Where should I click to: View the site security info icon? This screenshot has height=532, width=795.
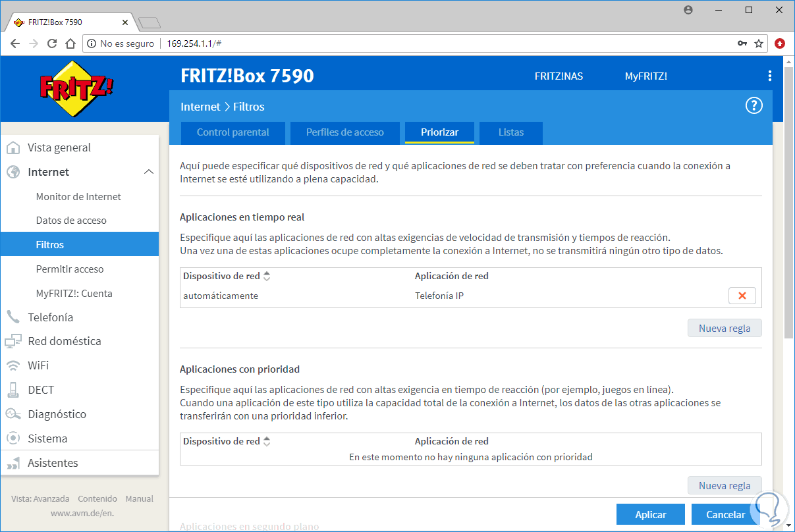pos(92,43)
